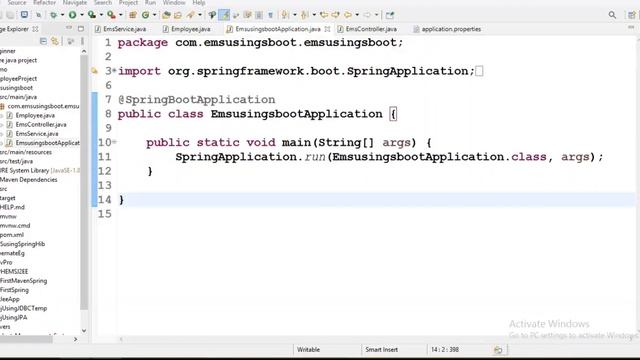Click the Smart Insert status bar entry
This screenshot has width=640, height=360.
point(381,349)
